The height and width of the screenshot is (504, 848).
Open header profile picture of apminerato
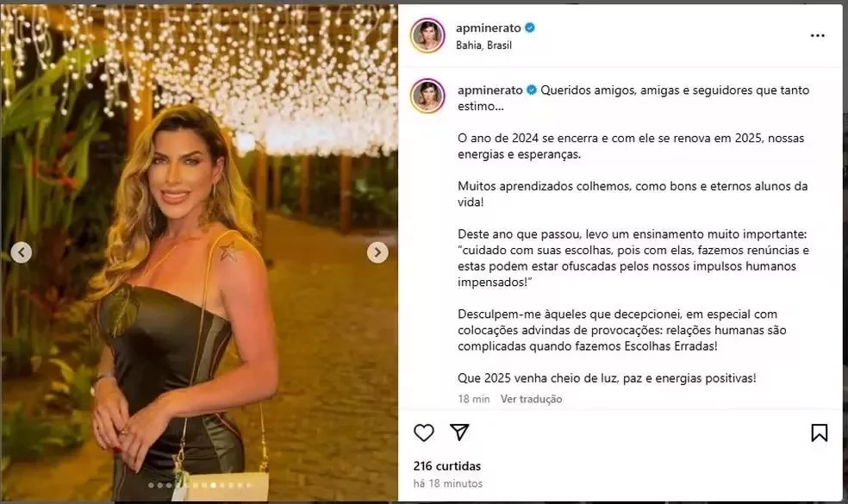(427, 35)
